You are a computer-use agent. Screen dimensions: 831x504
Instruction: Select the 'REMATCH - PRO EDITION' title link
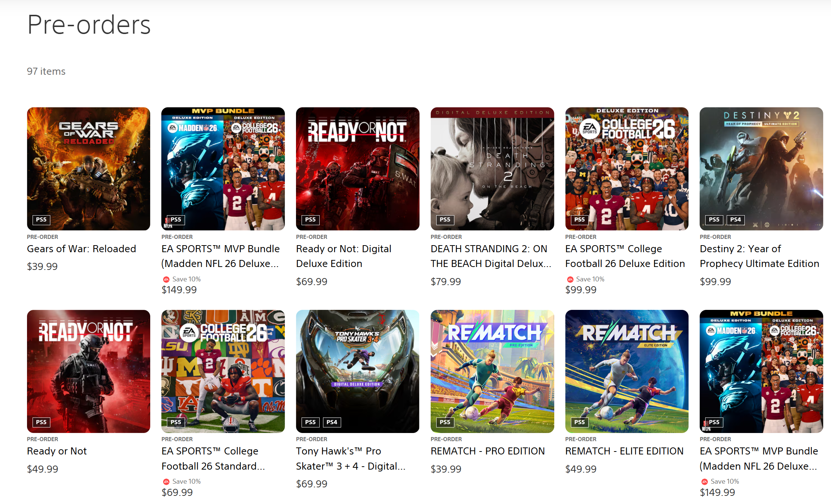pos(488,451)
